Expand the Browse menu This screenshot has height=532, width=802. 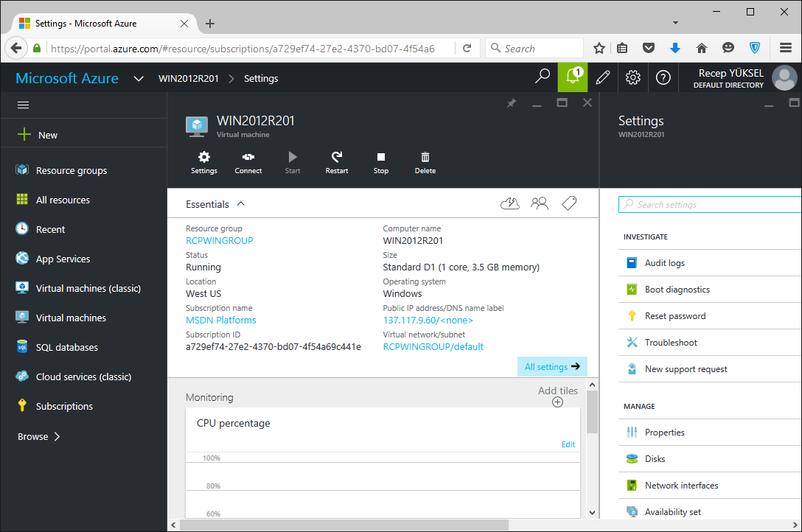39,436
